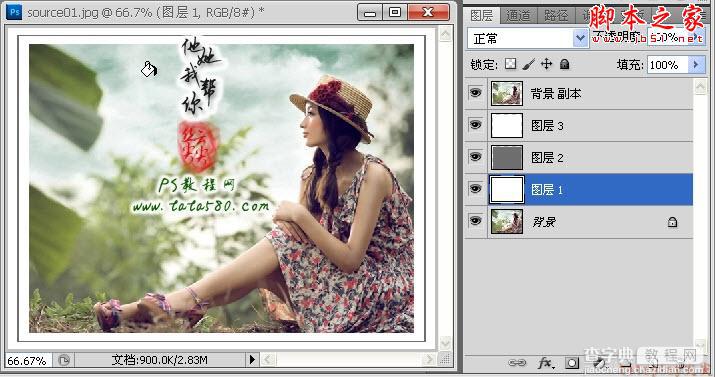Create new adjustment layer half-circle icon
715x377 pixels.
(x=599, y=363)
